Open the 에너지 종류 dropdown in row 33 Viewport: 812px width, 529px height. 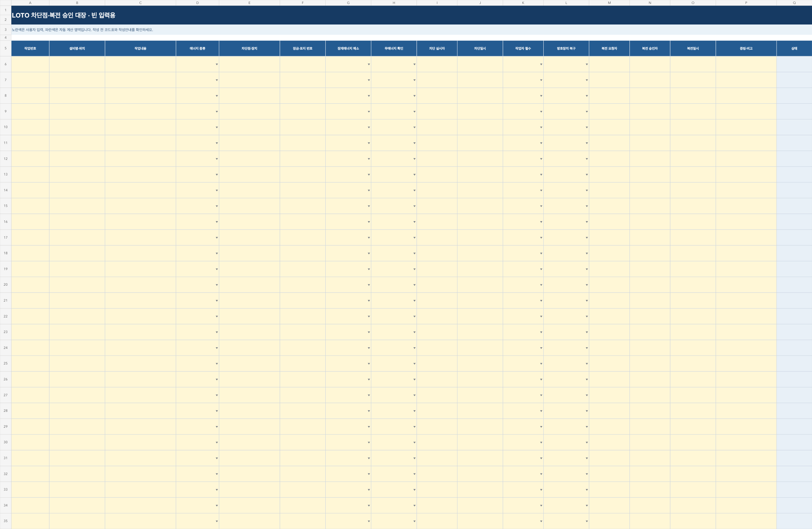pos(217,490)
